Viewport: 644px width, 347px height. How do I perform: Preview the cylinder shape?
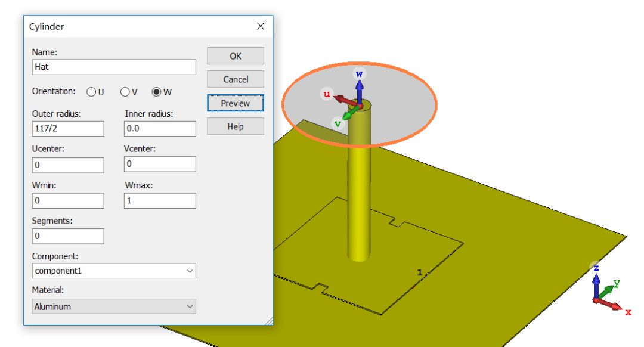pyautogui.click(x=236, y=103)
